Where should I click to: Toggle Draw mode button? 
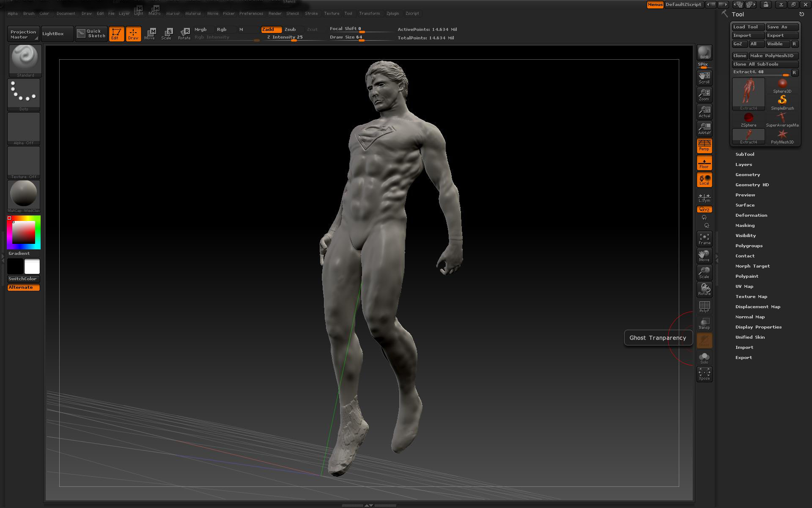pyautogui.click(x=133, y=34)
